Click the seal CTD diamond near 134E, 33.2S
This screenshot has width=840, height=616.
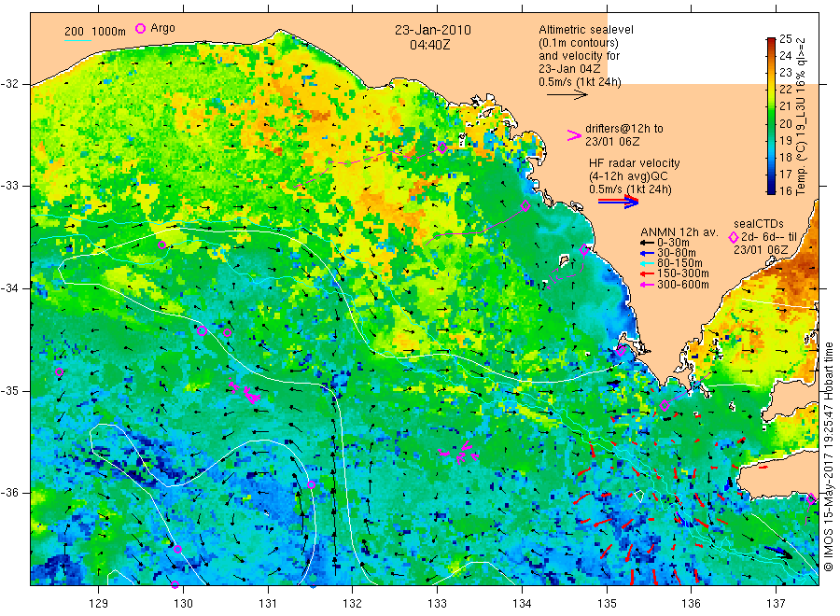click(x=525, y=205)
